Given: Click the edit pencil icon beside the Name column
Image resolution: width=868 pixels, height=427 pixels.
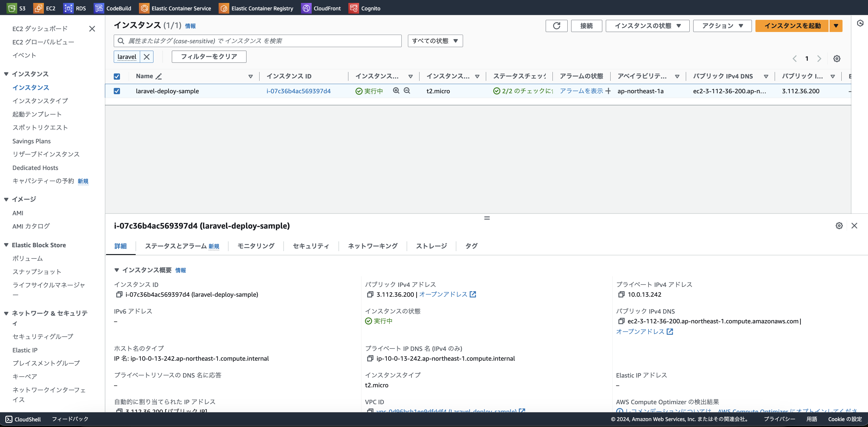Looking at the screenshot, I should click(x=159, y=76).
